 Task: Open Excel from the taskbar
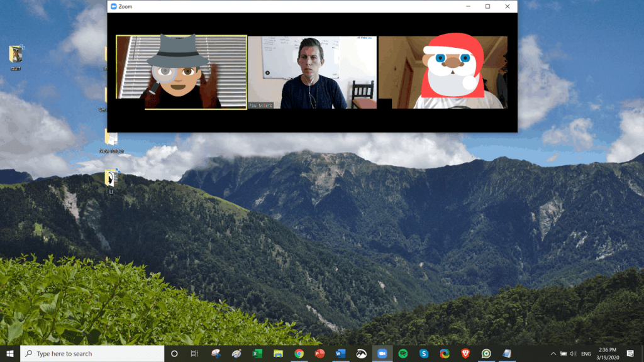pyautogui.click(x=257, y=353)
